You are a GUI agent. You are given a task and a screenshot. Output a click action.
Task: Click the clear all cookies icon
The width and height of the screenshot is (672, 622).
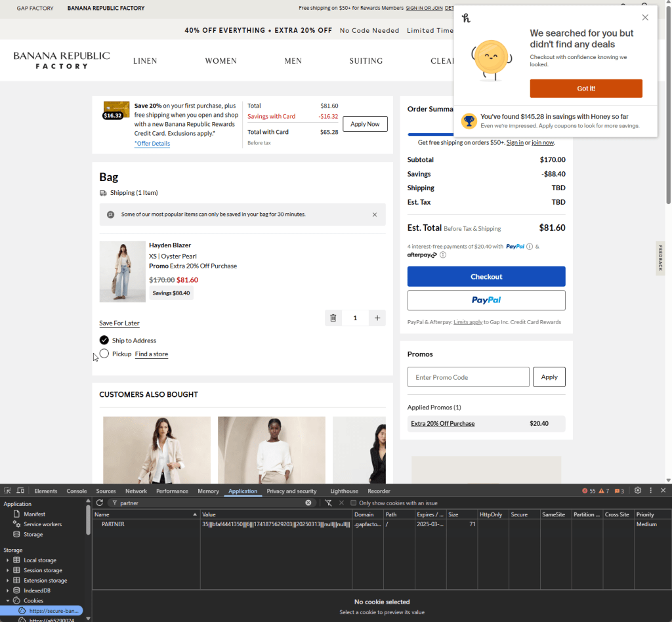coord(329,503)
